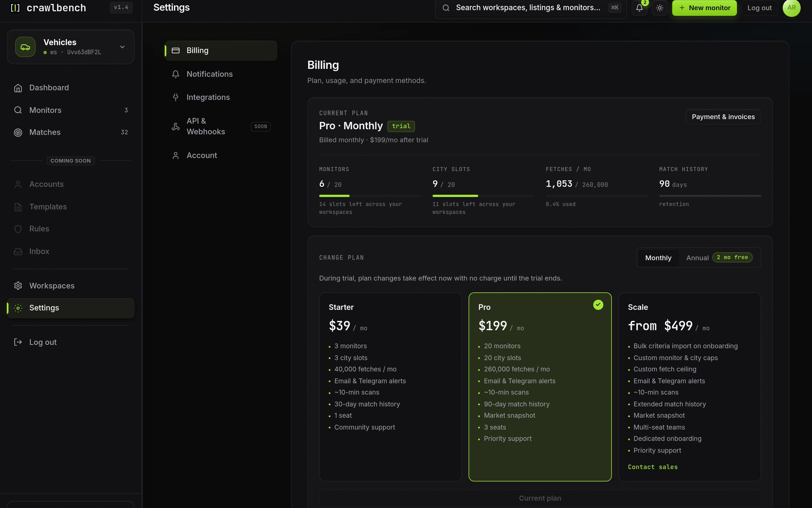Open the Dashboard page
Viewport: 812px width, 508px height.
tap(71, 88)
